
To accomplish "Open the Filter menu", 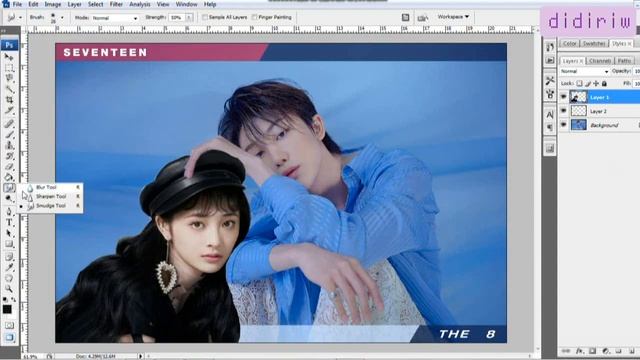I will (116, 4).
